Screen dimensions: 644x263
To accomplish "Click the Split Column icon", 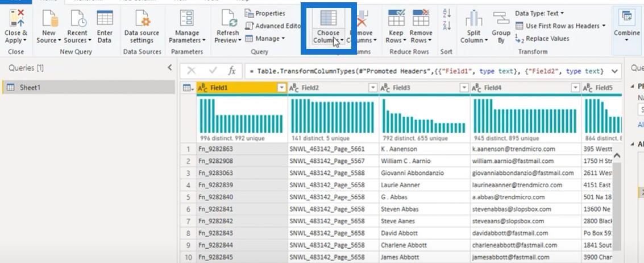I will coord(473,18).
